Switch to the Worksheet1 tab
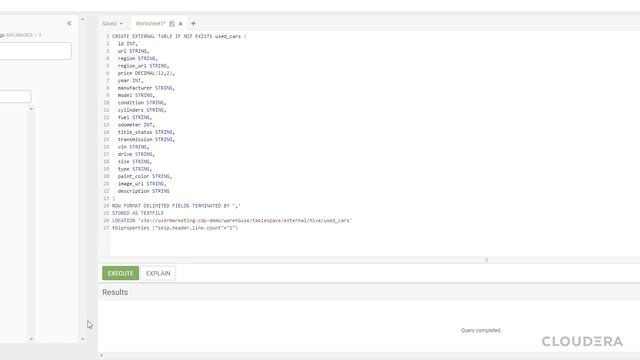Screen dimensions: 640x360 coord(150,24)
